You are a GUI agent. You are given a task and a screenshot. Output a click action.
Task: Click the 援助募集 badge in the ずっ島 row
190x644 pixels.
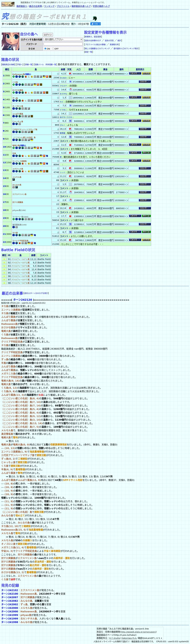pos(146,97)
